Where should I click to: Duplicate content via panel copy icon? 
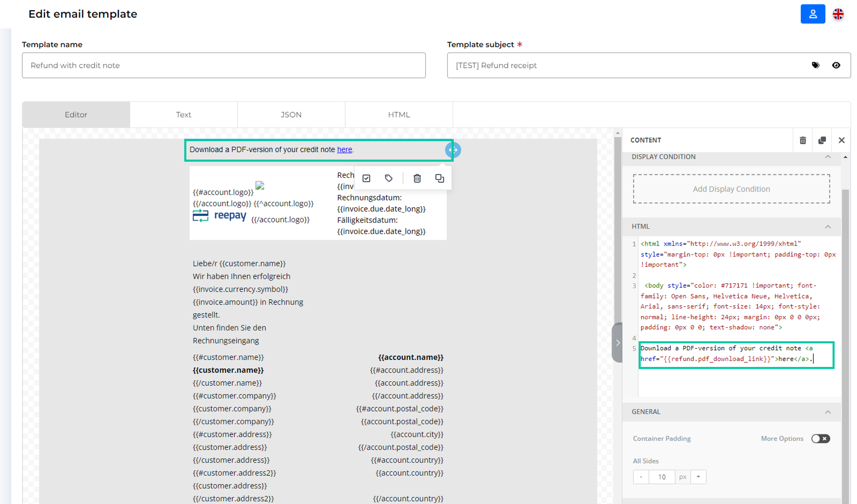[x=822, y=140]
